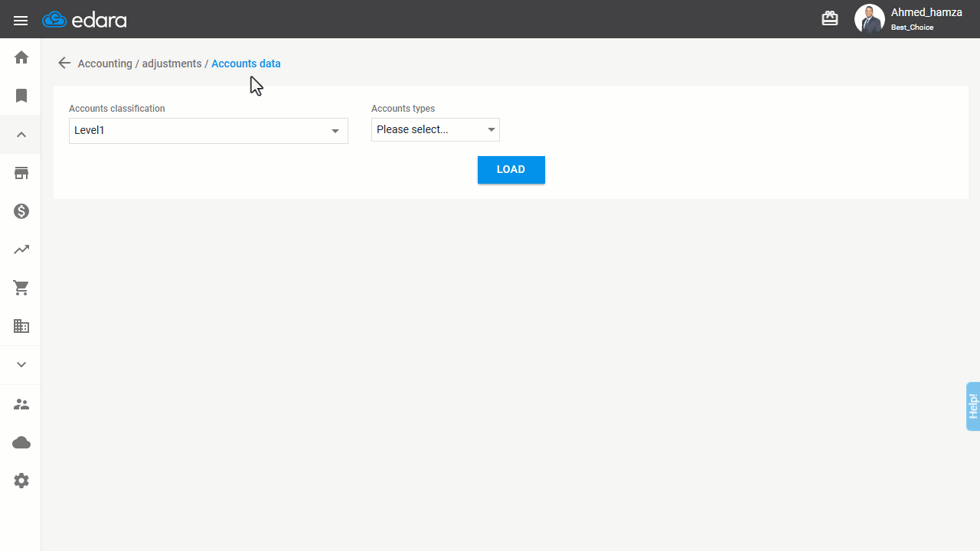Click the edara logo
The height and width of the screenshot is (551, 980).
point(84,20)
